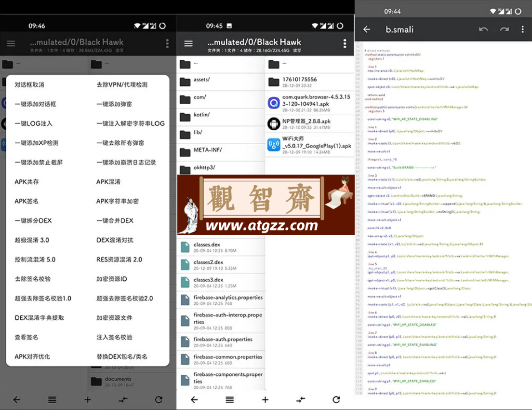Viewport: 532px width, 410px height.
Task: Go to parent folder in middle left pane
Action: [221, 64]
